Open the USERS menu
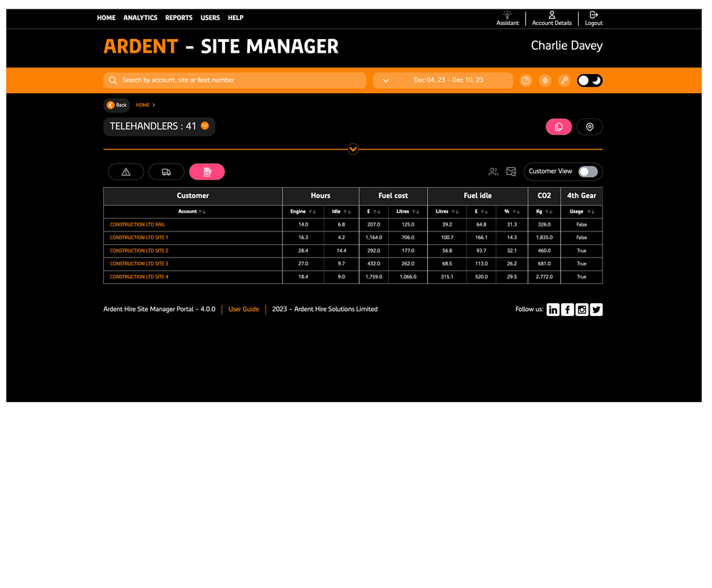Image resolution: width=712 pixels, height=588 pixels. pos(210,18)
